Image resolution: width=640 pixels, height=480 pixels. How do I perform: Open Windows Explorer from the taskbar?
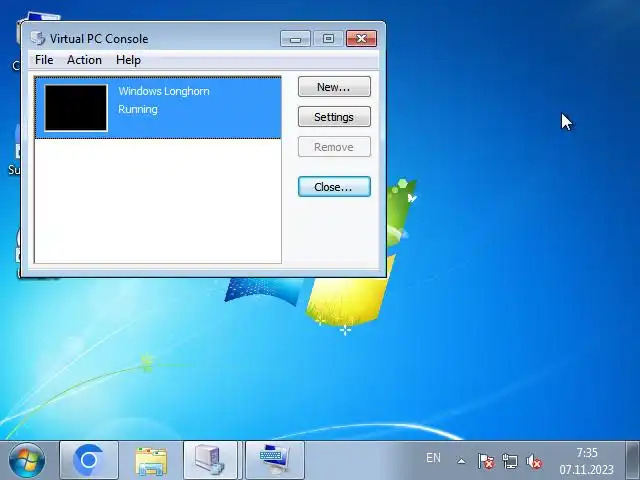151,460
